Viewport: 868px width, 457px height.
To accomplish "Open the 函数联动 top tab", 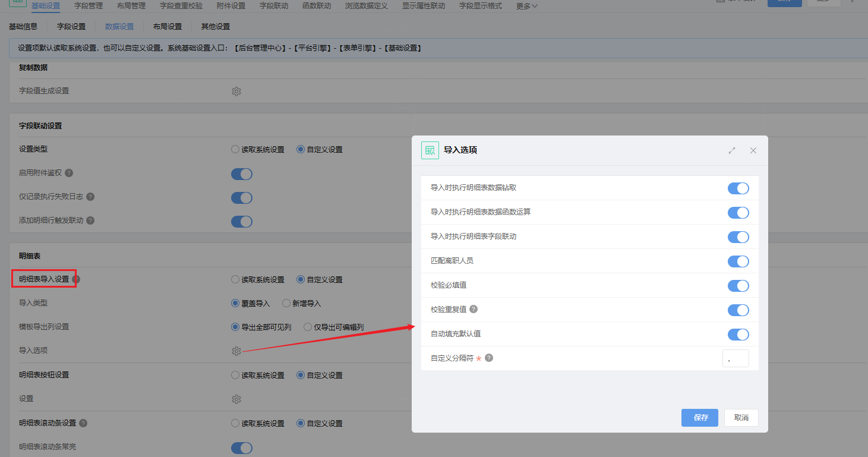I will coord(317,6).
